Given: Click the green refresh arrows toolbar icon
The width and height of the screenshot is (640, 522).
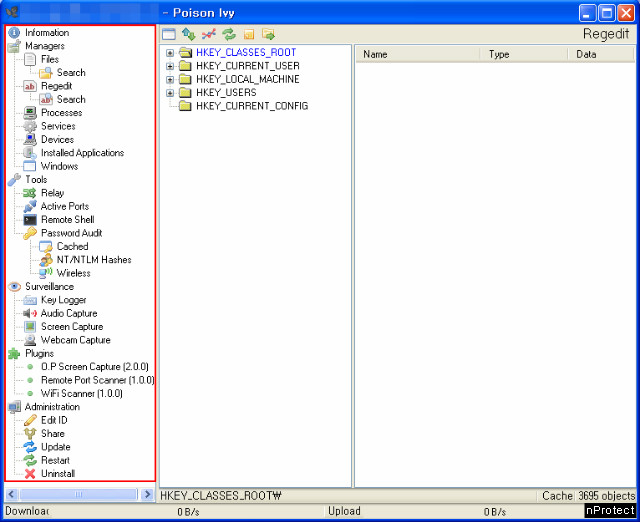Looking at the screenshot, I should coord(229,34).
